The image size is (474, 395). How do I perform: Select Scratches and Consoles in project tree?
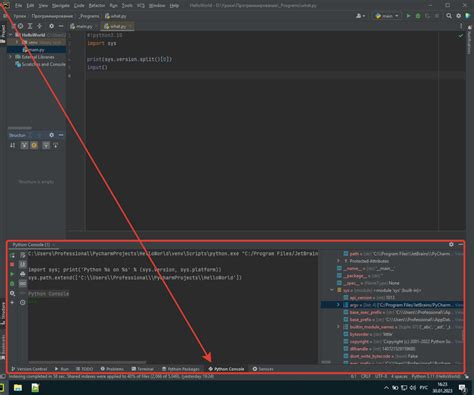[40, 64]
